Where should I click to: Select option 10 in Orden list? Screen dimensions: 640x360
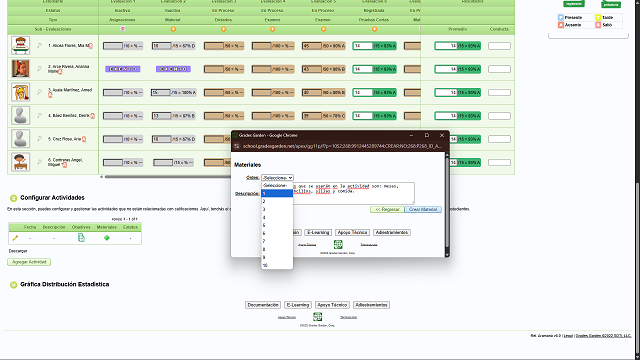click(x=277, y=265)
